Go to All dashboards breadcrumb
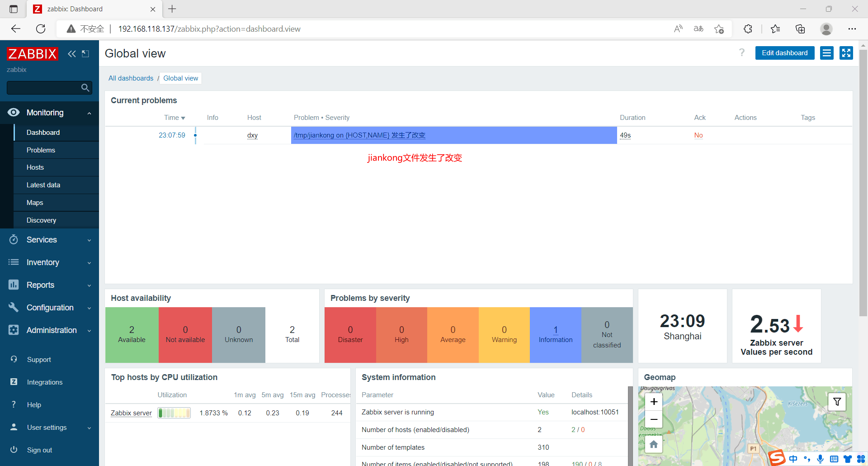 tap(131, 78)
